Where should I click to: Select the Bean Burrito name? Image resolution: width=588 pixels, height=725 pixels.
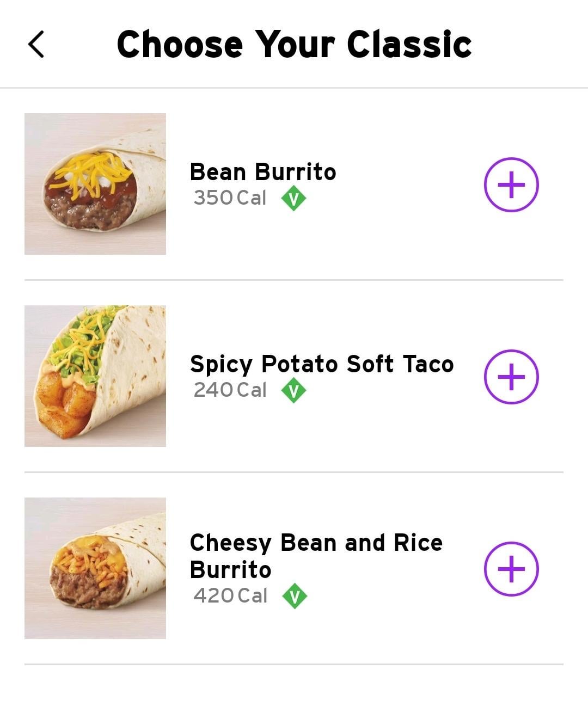(263, 172)
